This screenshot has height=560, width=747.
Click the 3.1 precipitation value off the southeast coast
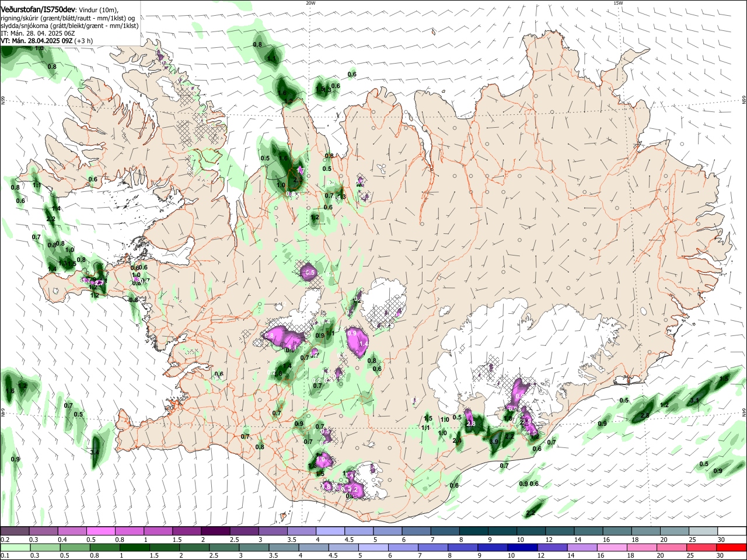tap(694, 401)
